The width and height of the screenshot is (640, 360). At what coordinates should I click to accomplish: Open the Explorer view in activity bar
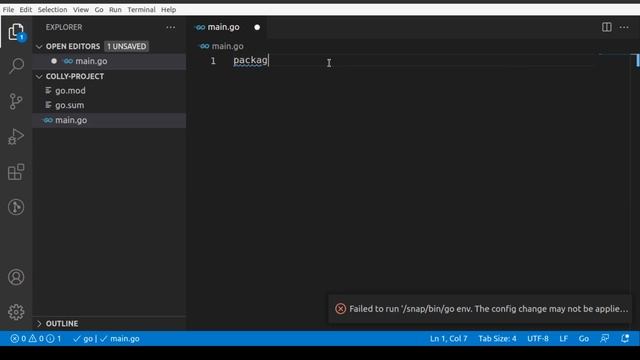pyautogui.click(x=16, y=31)
